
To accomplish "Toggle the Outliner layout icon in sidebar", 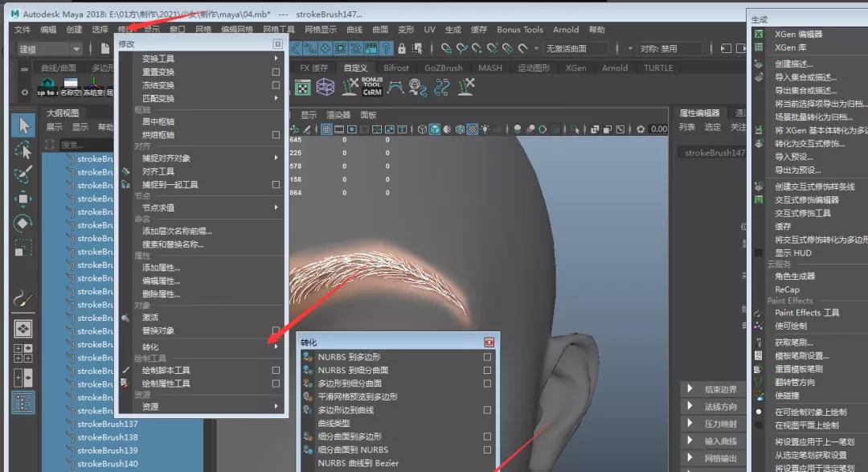I will click(23, 402).
